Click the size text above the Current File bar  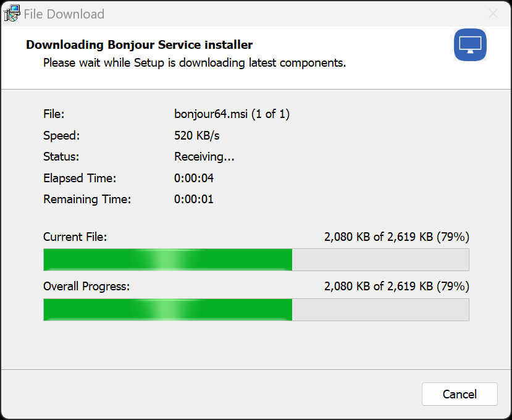click(x=397, y=237)
